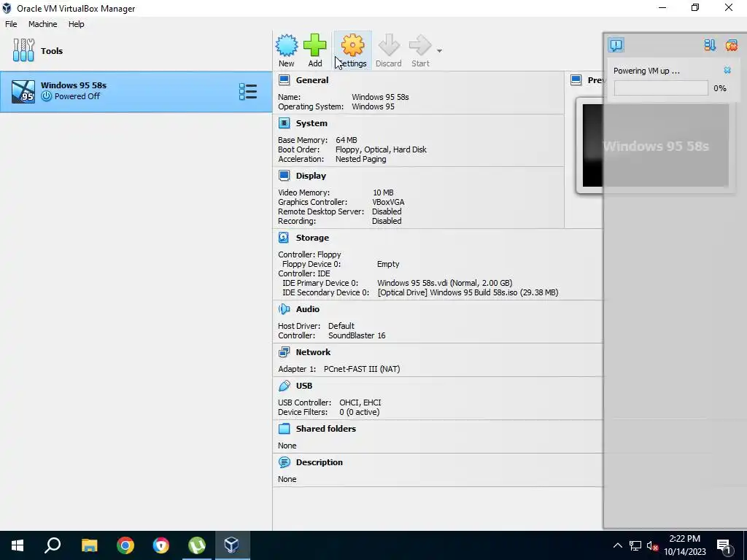This screenshot has width=747, height=560.
Task: Click the sort notifications icon
Action: click(710, 45)
